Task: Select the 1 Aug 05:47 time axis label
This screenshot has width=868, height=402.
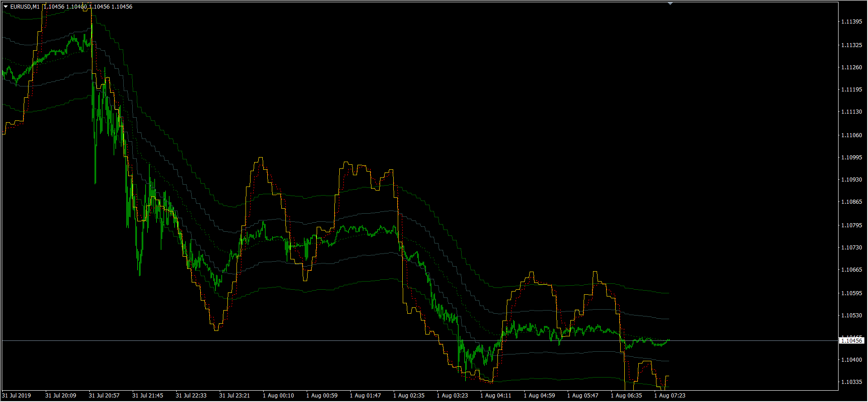Action: tap(583, 396)
